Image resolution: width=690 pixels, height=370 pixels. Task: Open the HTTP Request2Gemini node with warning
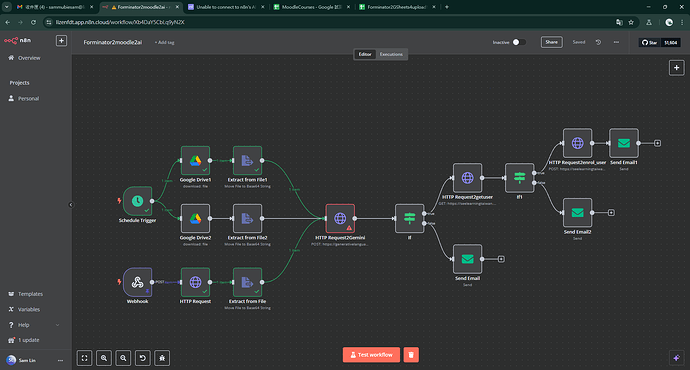pos(340,218)
